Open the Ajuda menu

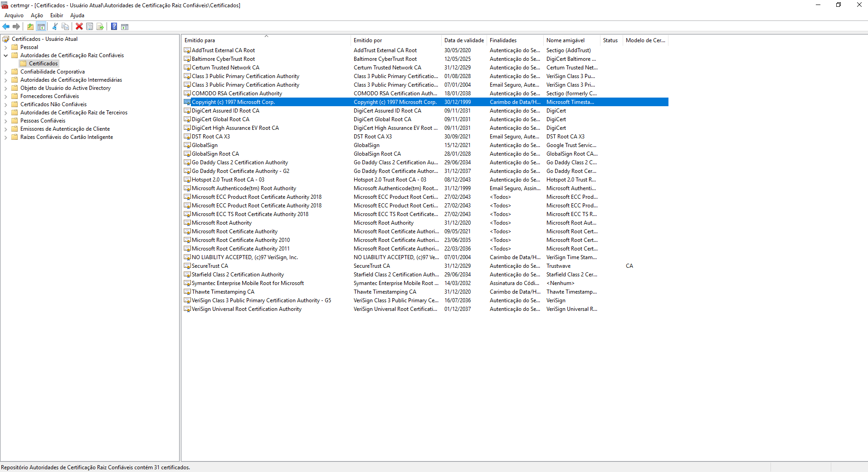coord(77,15)
